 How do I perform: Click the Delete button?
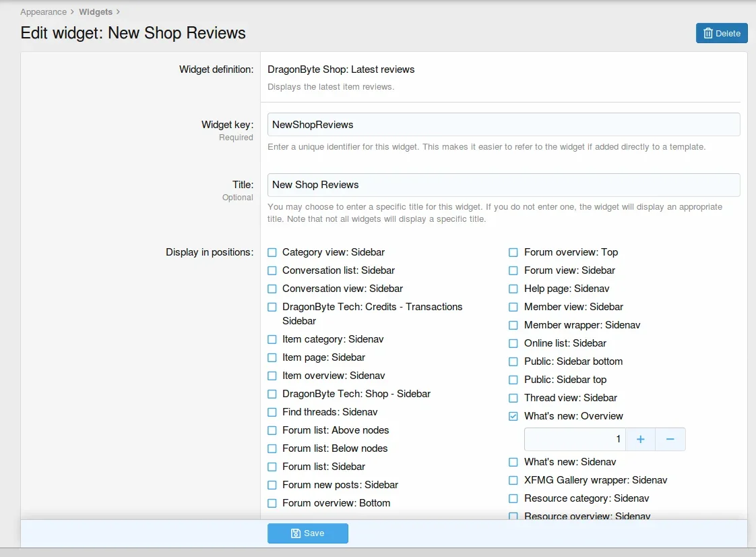(721, 33)
